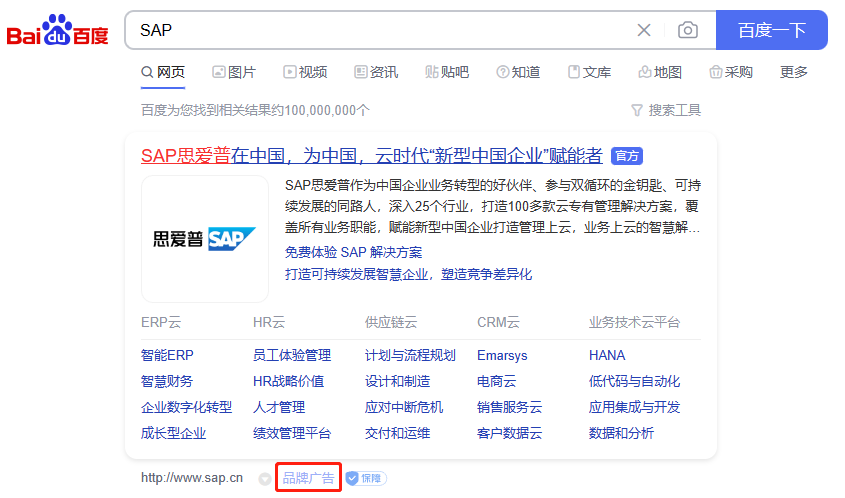Select the 知道 tab
The width and height of the screenshot is (845, 498).
point(518,72)
